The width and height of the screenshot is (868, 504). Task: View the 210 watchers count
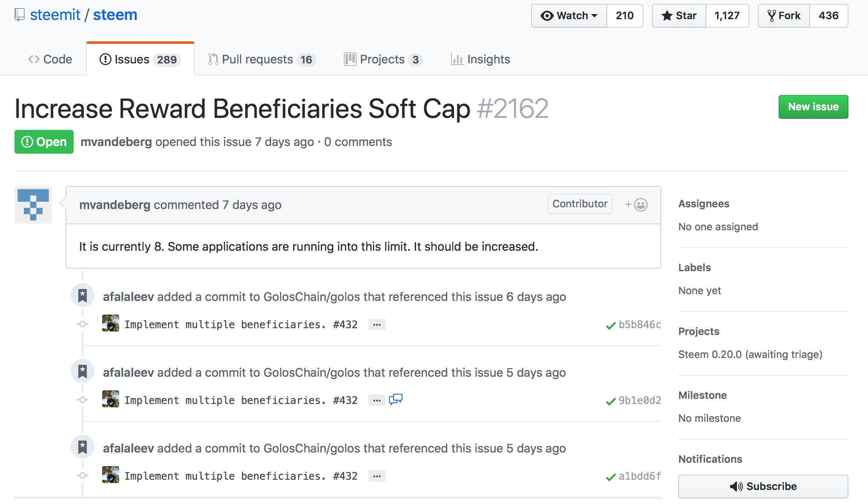tap(625, 16)
